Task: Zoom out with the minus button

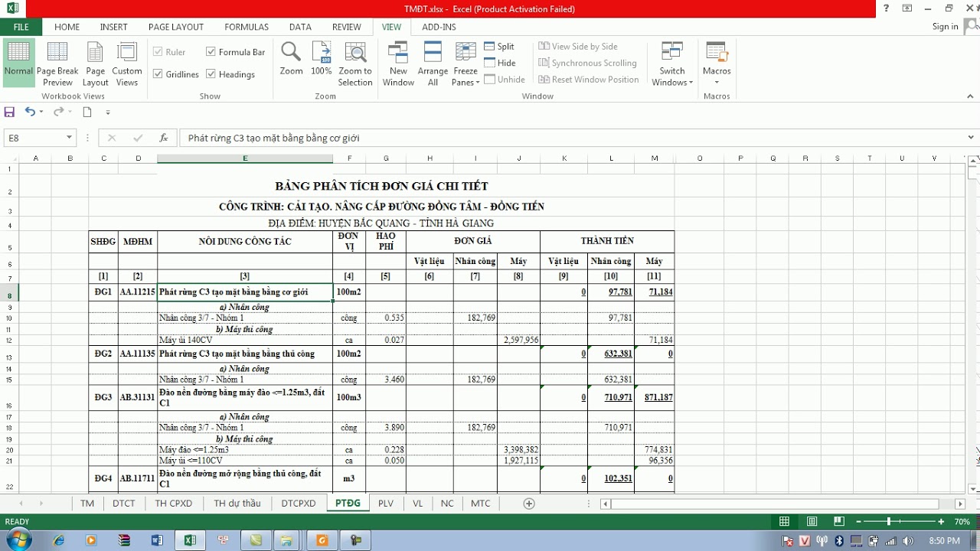Action: coord(857,521)
